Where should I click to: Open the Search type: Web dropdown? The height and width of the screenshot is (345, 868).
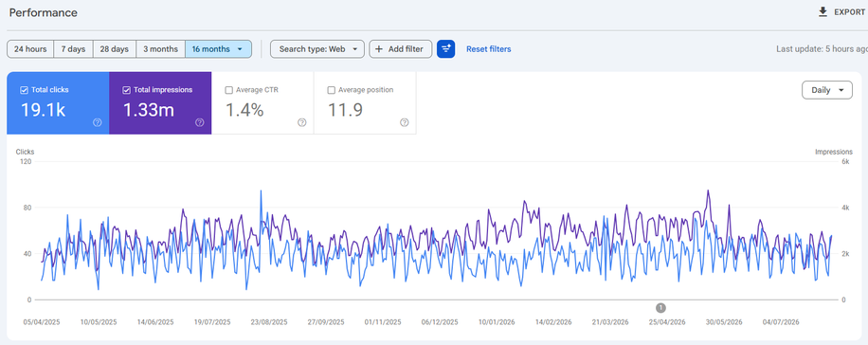tap(317, 48)
